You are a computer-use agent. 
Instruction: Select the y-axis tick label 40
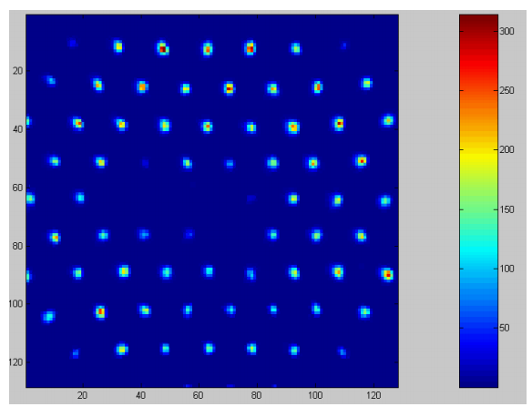[x=17, y=129]
